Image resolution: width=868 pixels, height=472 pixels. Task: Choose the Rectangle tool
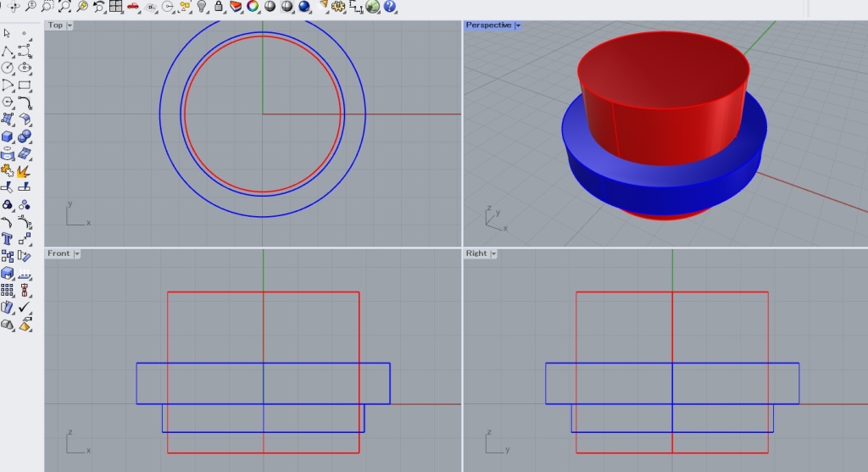coord(25,85)
